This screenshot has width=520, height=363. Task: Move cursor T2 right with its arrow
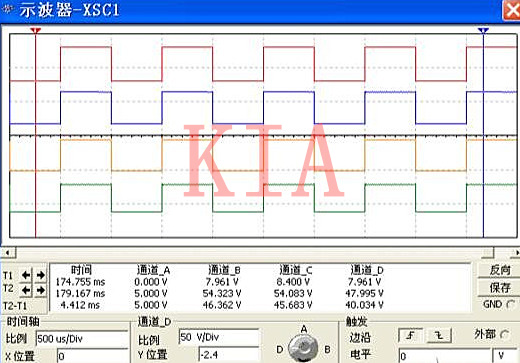[41, 290]
